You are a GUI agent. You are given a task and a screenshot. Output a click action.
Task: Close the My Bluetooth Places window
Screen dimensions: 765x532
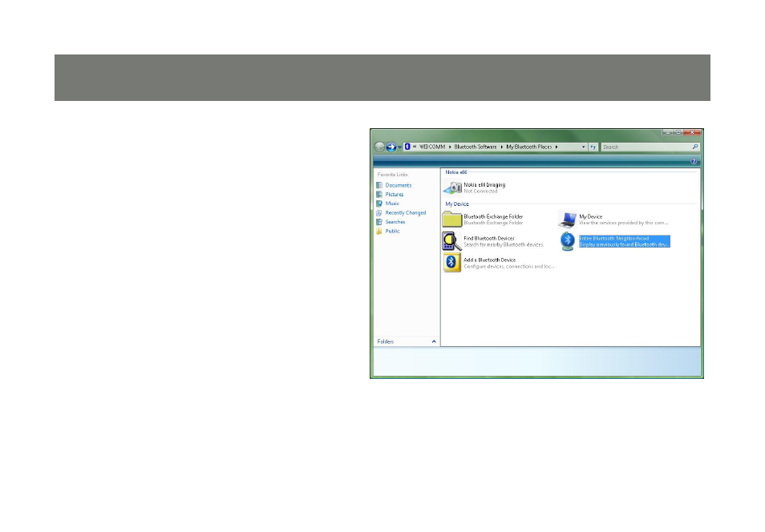tap(692, 132)
